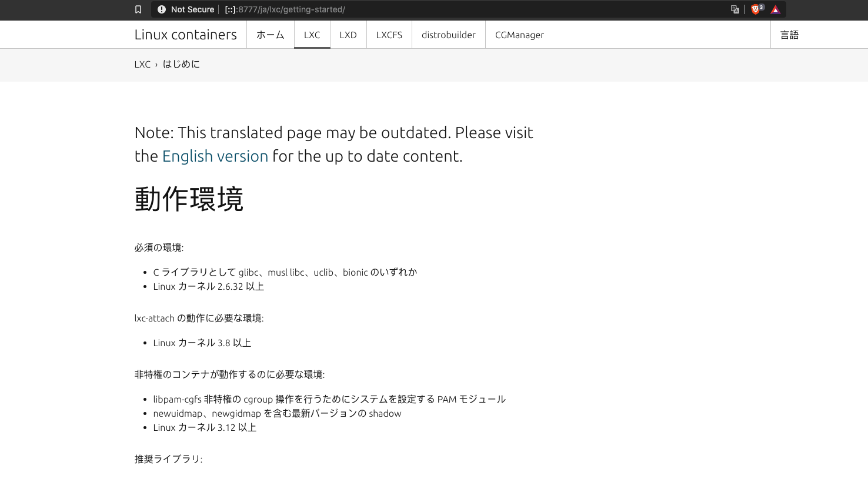Select the LXC navigation tab
The image size is (868, 479).
(312, 35)
